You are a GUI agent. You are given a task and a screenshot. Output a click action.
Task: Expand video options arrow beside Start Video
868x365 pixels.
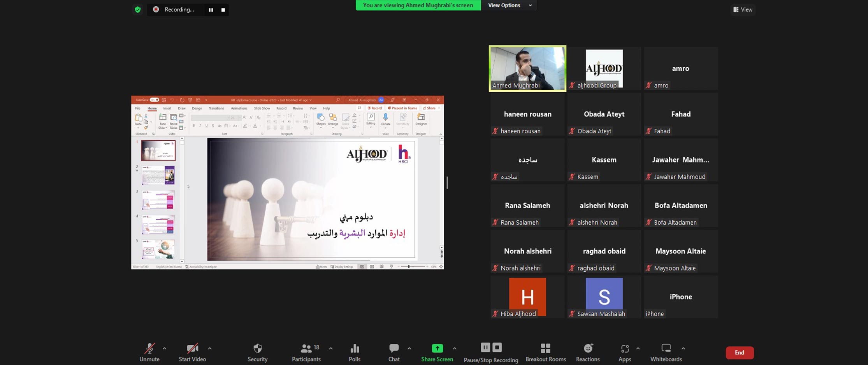pos(210,348)
